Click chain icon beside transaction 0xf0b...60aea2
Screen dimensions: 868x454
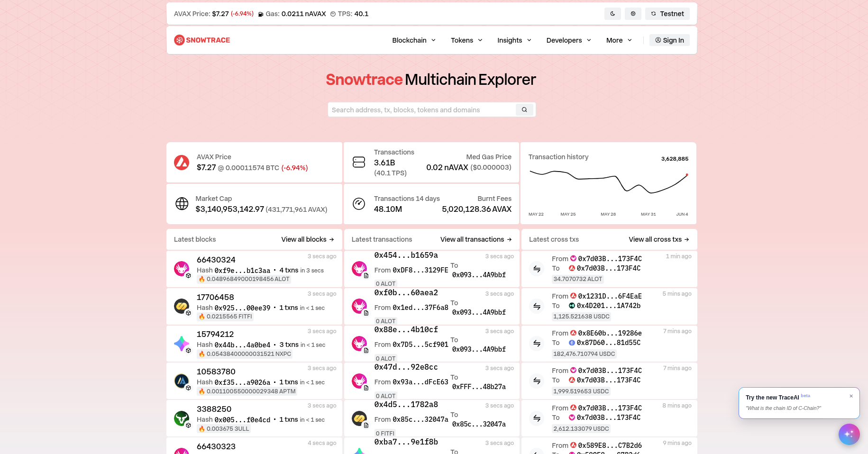click(x=359, y=306)
